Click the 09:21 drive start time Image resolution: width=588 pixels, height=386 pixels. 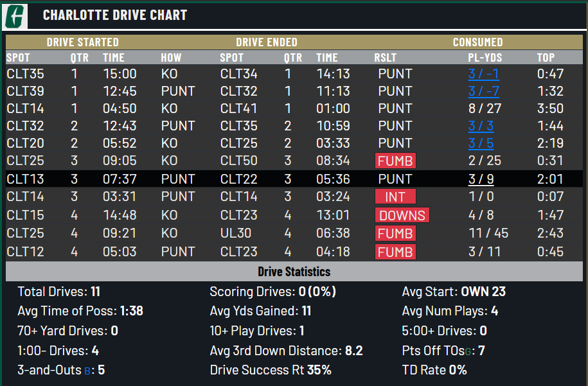pos(120,233)
